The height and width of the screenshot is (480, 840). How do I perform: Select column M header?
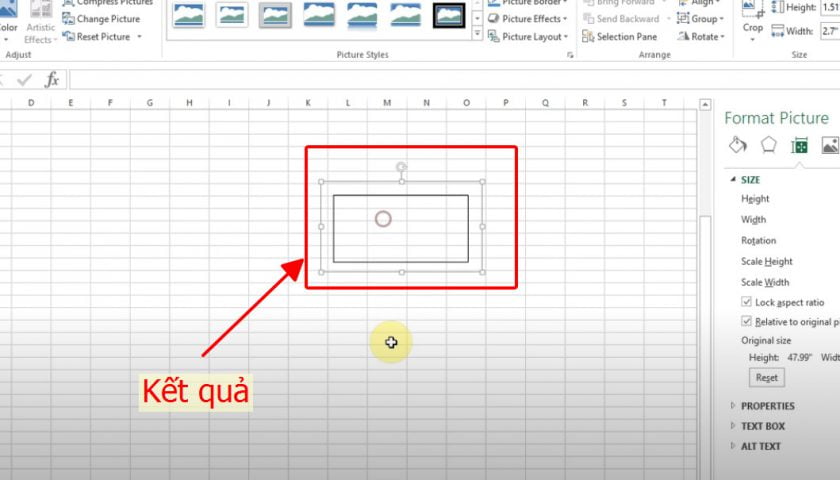[386, 102]
